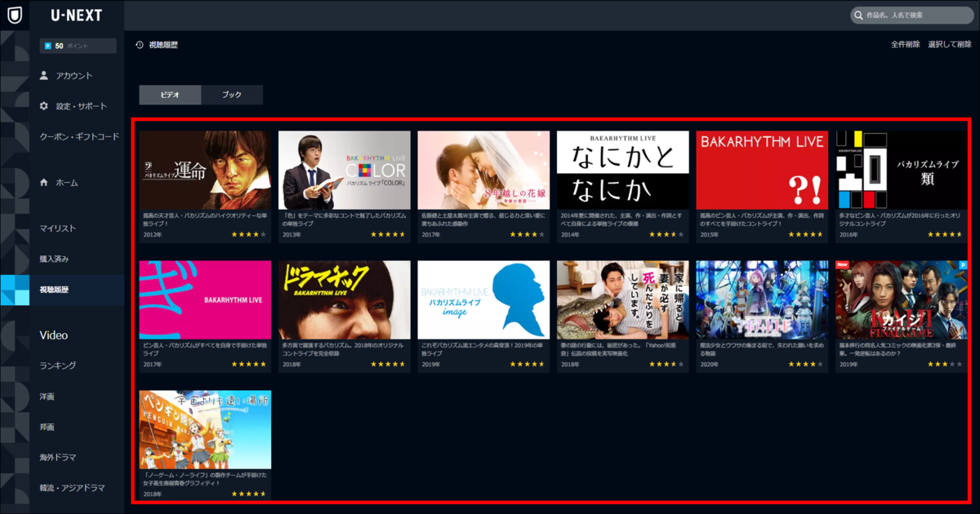Screen dimensions: 980x514
Task: Open the ドラマチック BAKARHYTHM LIVE thumbnail
Action: click(345, 300)
